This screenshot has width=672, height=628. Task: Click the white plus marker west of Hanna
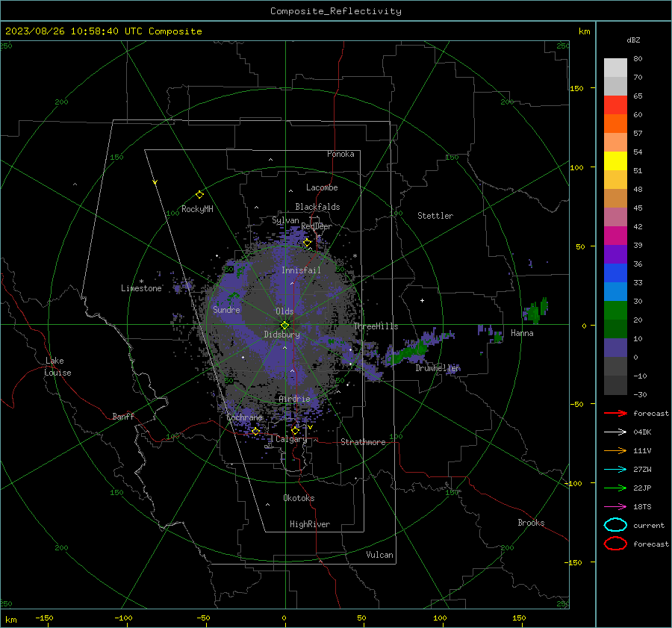422,300
